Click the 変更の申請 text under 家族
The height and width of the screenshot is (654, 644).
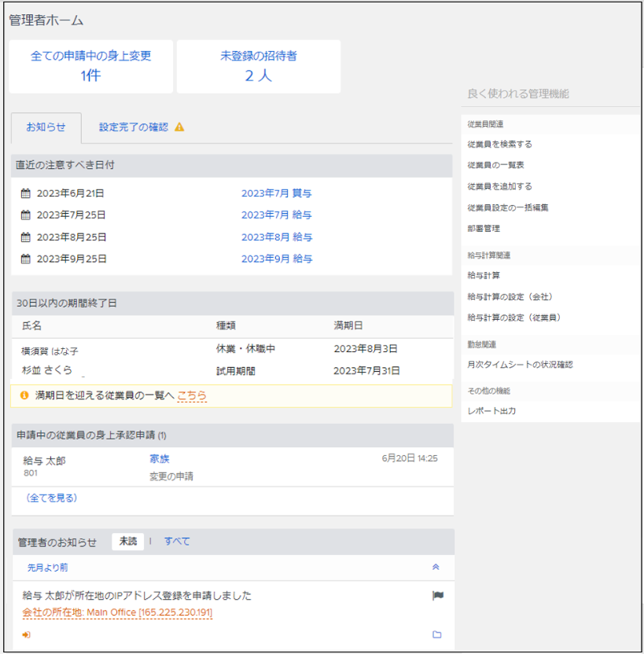tap(171, 476)
